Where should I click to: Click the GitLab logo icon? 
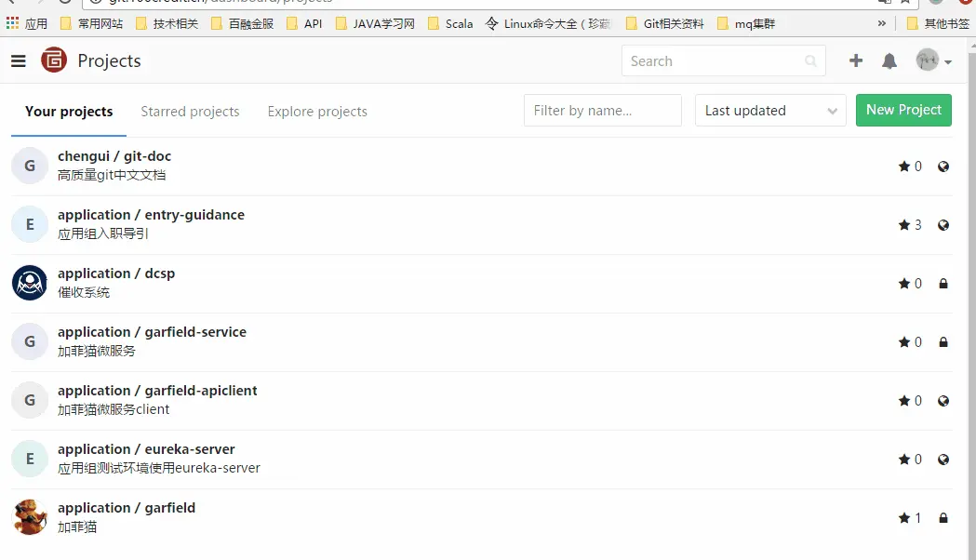point(54,60)
